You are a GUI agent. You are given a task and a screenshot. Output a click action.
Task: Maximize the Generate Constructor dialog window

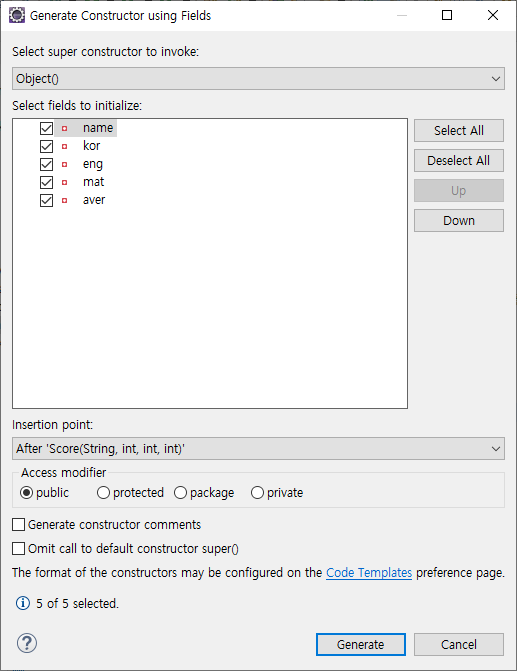click(x=447, y=15)
